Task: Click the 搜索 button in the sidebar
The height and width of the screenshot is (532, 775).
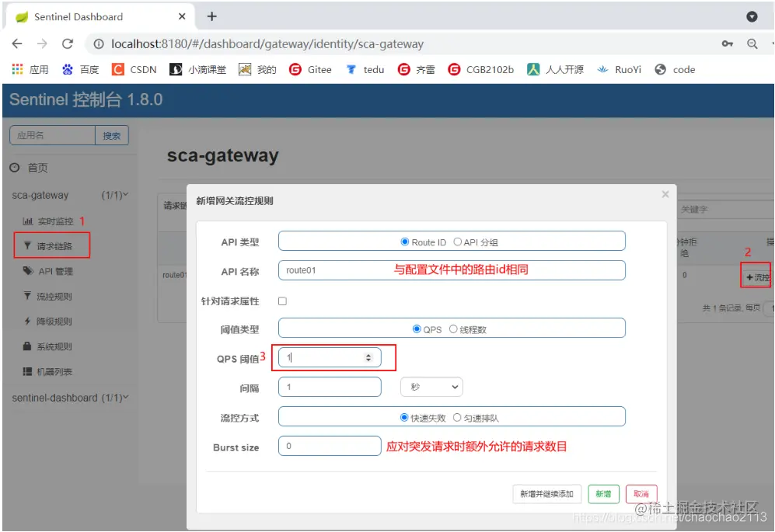Action: [112, 135]
